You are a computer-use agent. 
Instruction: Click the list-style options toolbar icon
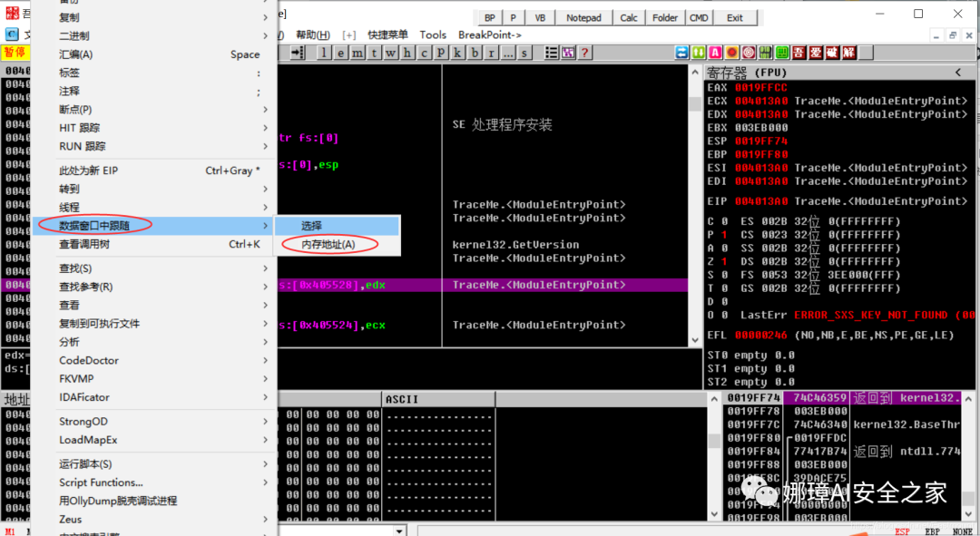coord(552,54)
